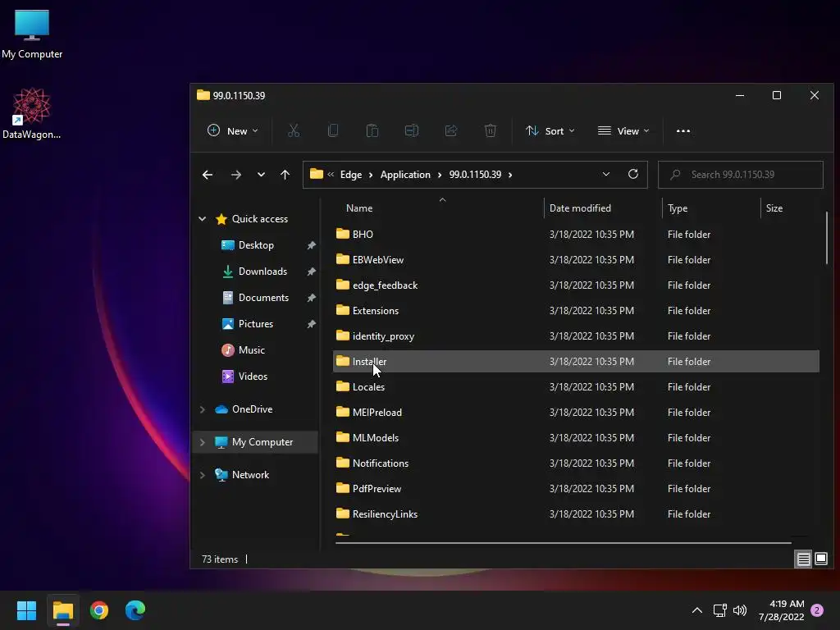This screenshot has height=630, width=840.
Task: Sort by the Size column header
Action: coord(774,208)
